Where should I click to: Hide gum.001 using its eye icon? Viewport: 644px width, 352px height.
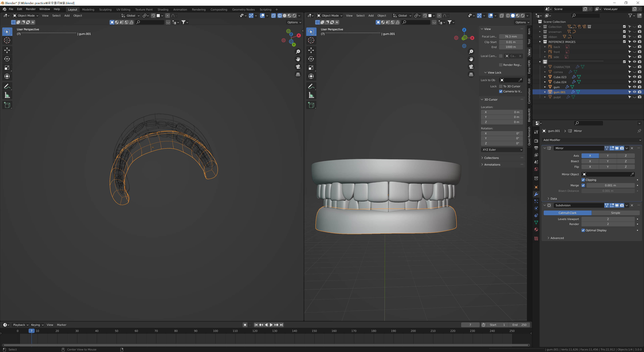[x=634, y=92]
